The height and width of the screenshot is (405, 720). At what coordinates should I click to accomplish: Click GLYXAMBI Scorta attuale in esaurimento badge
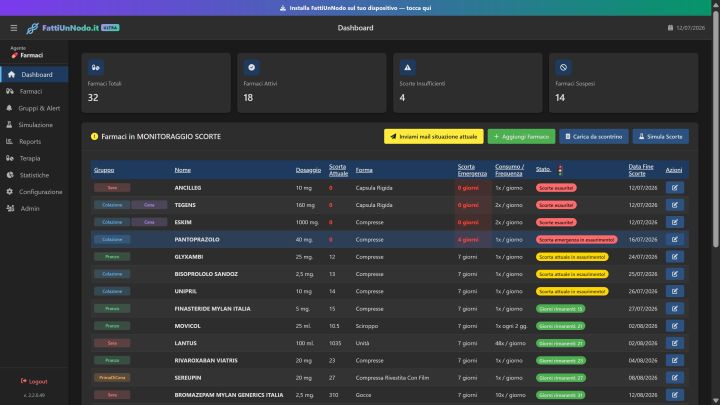click(x=572, y=257)
